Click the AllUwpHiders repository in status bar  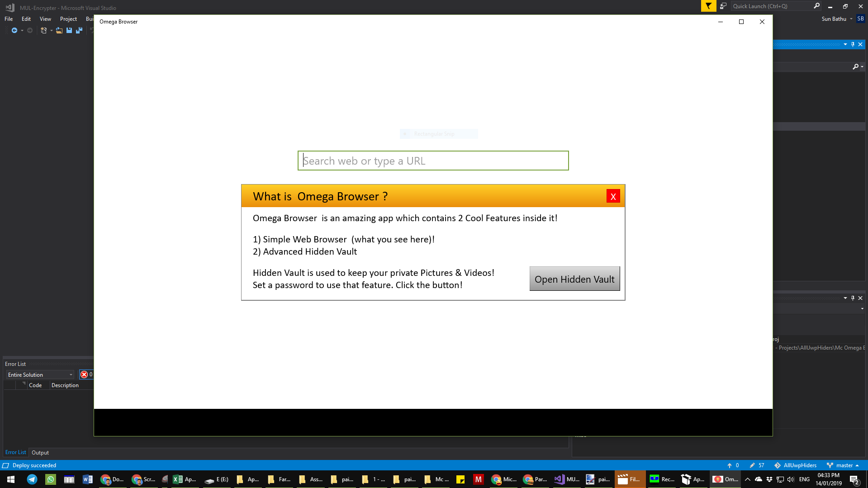click(796, 465)
